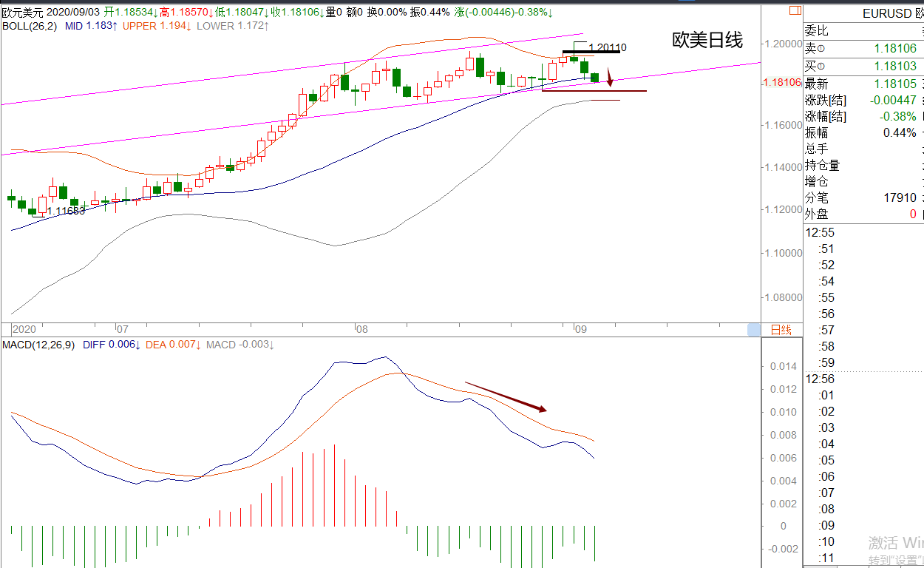Screen dimensions: 924x568
Task: Click the 总手 row label
Action: [x=816, y=149]
